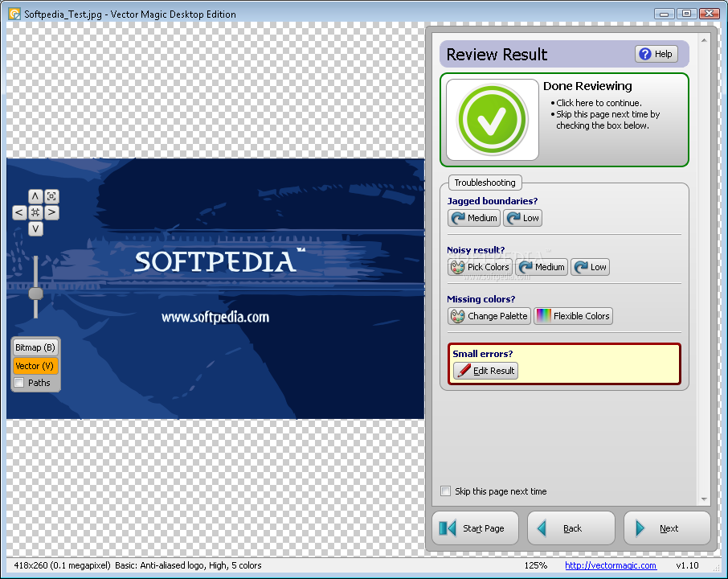The width and height of the screenshot is (728, 579).
Task: Open Change Palette for missing colors
Action: (x=489, y=316)
